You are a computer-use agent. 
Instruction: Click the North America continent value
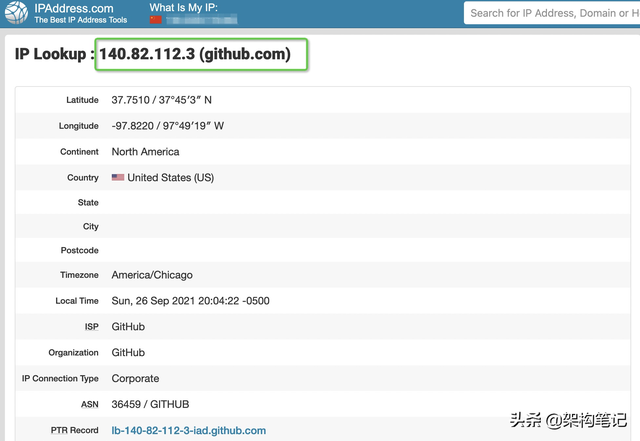pos(145,151)
